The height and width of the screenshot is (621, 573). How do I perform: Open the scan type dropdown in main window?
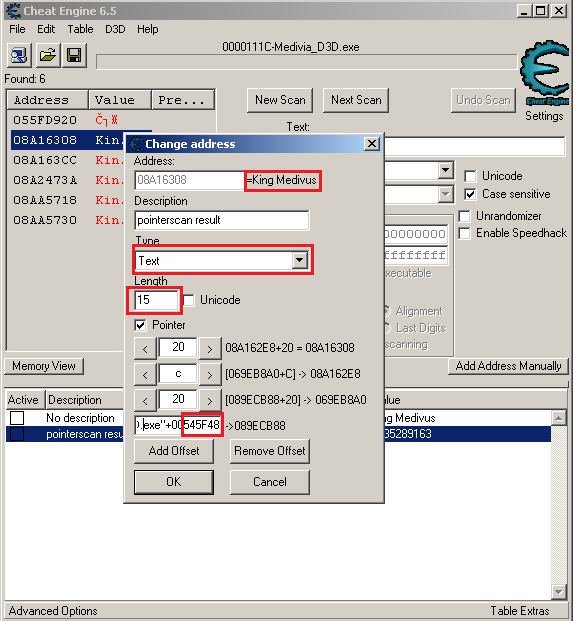click(445, 171)
